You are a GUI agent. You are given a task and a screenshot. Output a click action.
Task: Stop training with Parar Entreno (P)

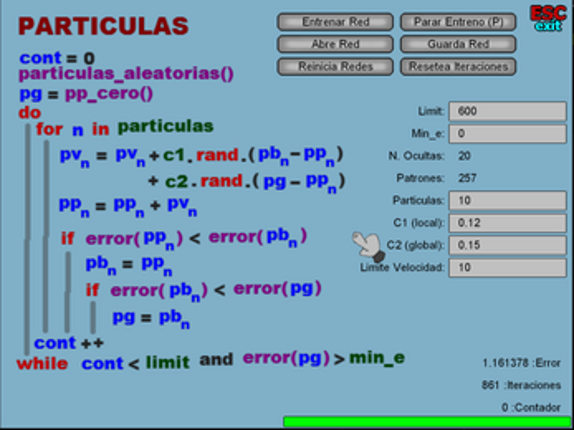tap(458, 22)
